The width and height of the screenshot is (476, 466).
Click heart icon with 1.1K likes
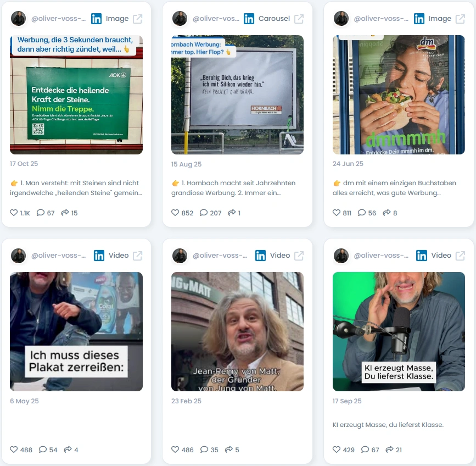tap(14, 213)
